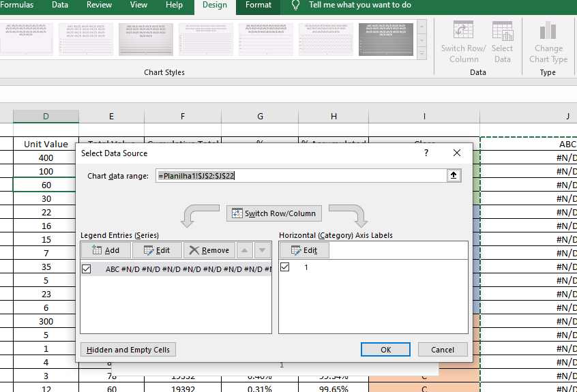Open help for the Select Data Source dialog

pos(426,153)
